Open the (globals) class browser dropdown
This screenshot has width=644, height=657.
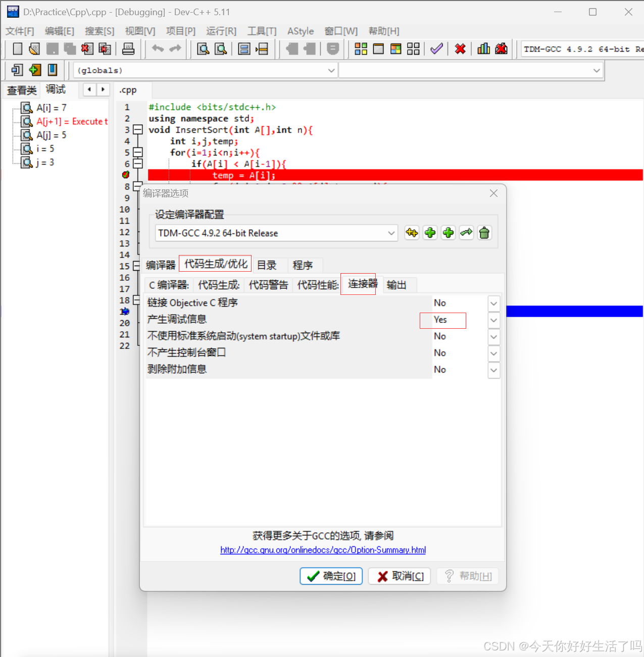pyautogui.click(x=331, y=70)
